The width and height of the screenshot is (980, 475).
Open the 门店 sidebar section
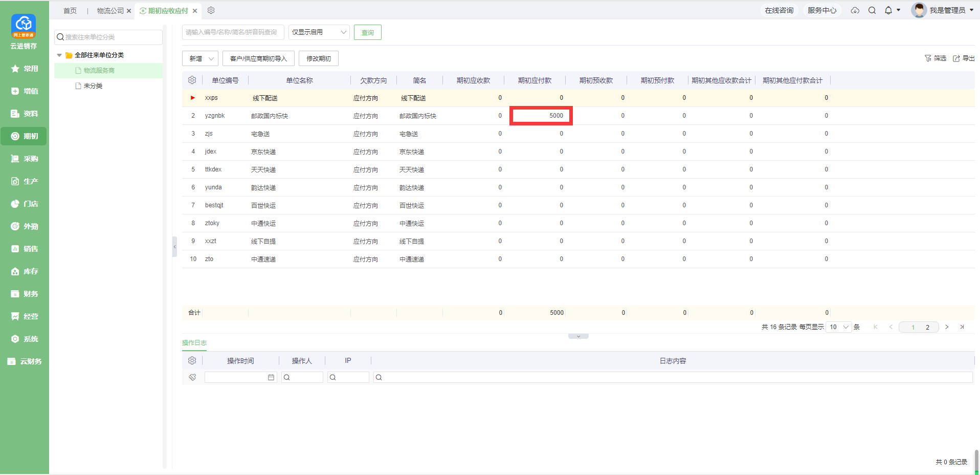[x=25, y=204]
